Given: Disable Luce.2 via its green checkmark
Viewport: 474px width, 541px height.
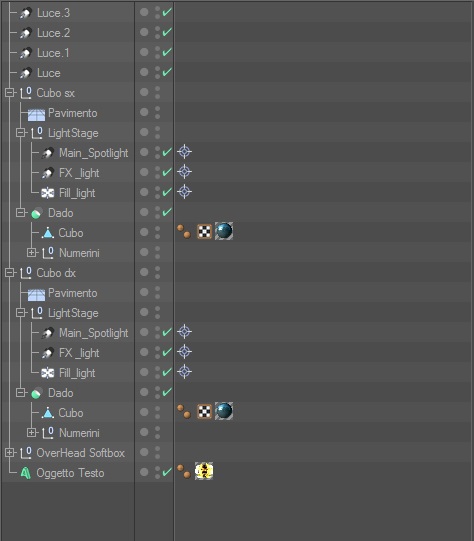Looking at the screenshot, I should 167,32.
